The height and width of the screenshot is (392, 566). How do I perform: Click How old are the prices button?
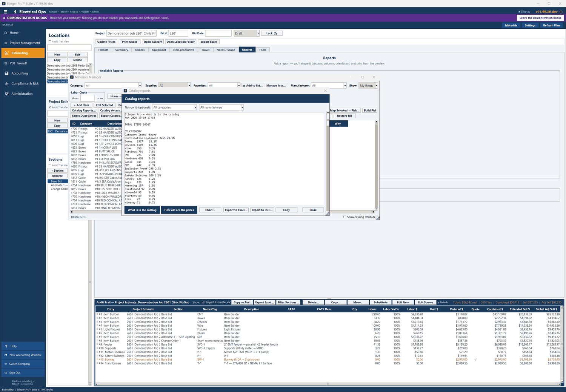(179, 210)
